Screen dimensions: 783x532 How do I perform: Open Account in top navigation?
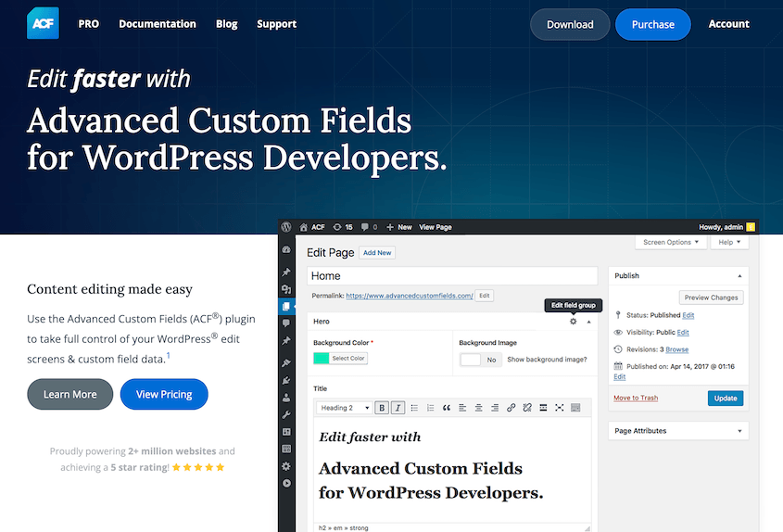[729, 24]
